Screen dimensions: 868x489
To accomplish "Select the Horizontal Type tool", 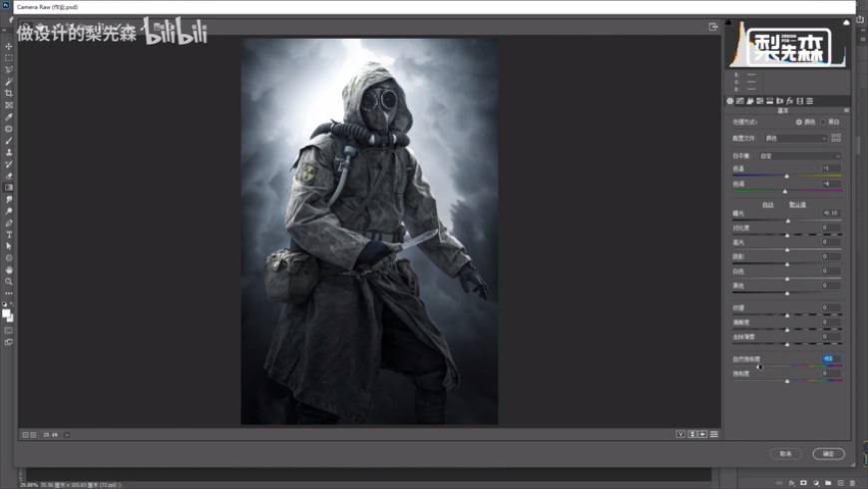I will coord(9,234).
